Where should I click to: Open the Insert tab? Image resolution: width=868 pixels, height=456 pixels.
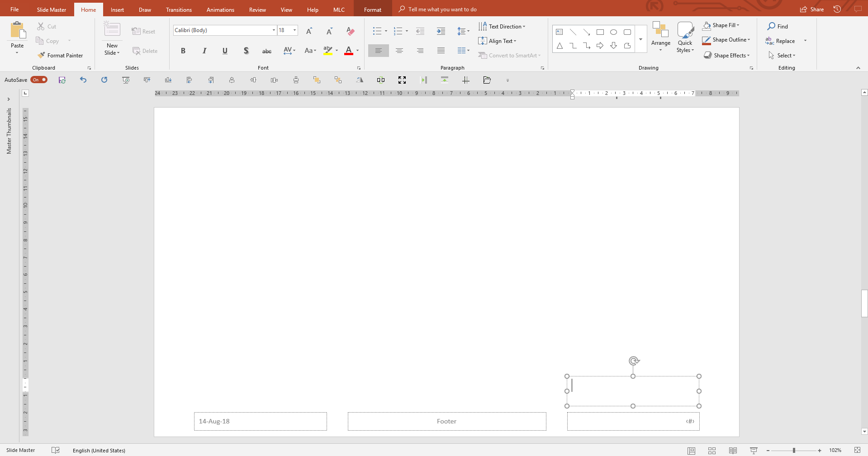click(x=117, y=9)
